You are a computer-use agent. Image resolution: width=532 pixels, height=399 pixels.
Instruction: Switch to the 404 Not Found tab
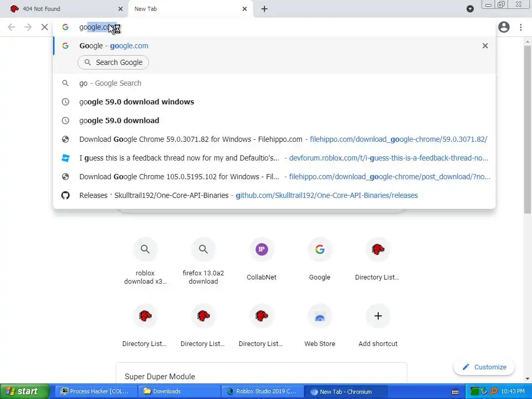tap(64, 9)
